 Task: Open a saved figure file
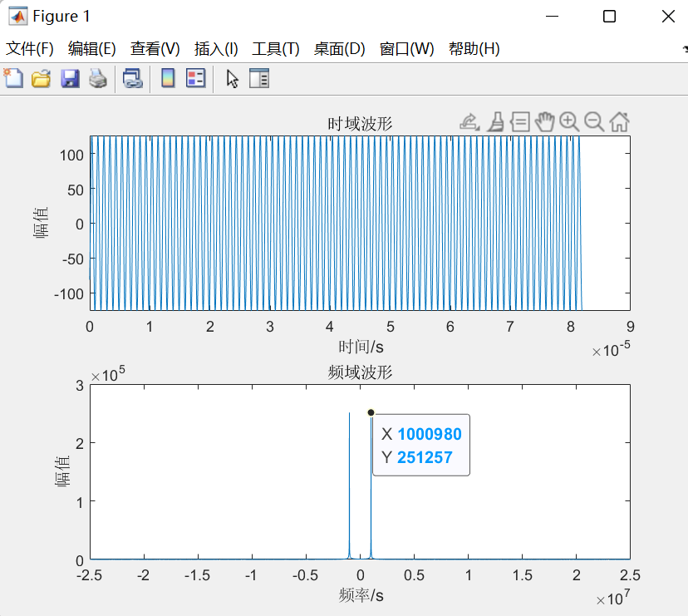click(41, 77)
